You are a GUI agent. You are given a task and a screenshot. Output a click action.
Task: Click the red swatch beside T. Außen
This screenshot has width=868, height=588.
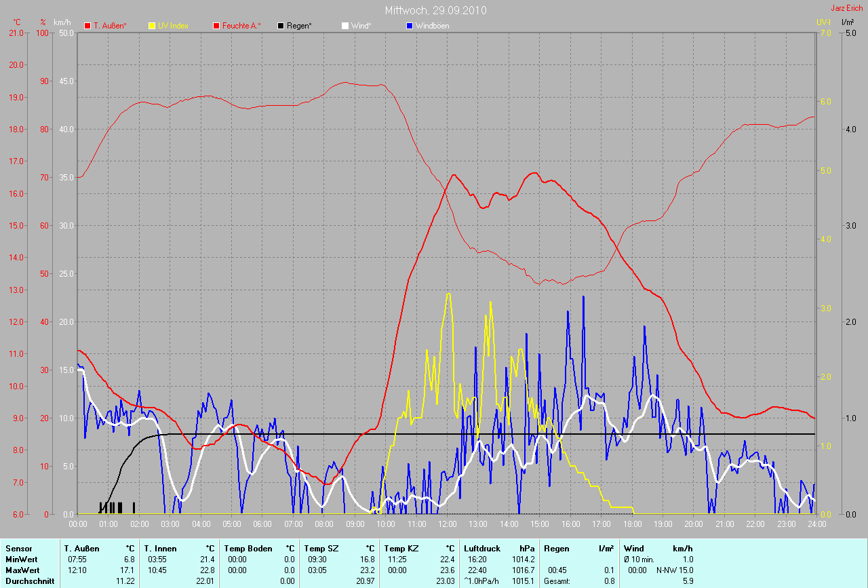click(x=87, y=26)
